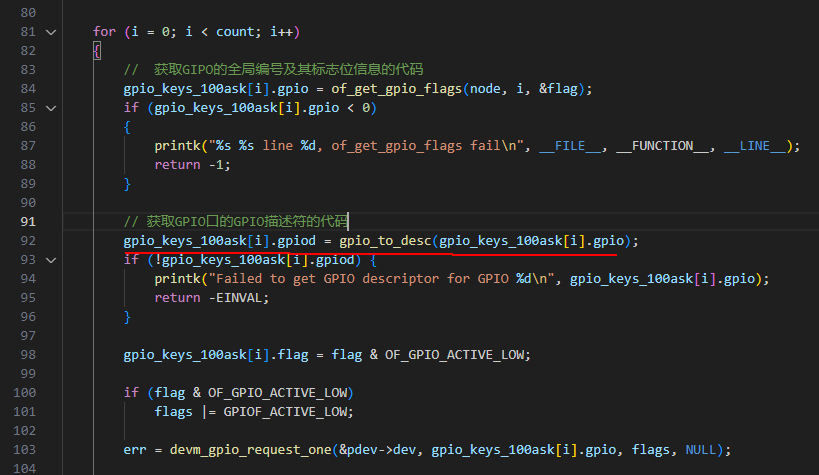The height and width of the screenshot is (475, 819).
Task: Select line number 91 in the gutter
Action: point(28,222)
